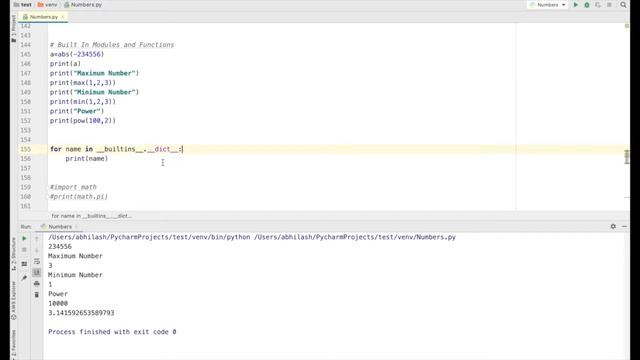
Task: Open the AWS Explorer tool window tab
Action: coord(13,301)
